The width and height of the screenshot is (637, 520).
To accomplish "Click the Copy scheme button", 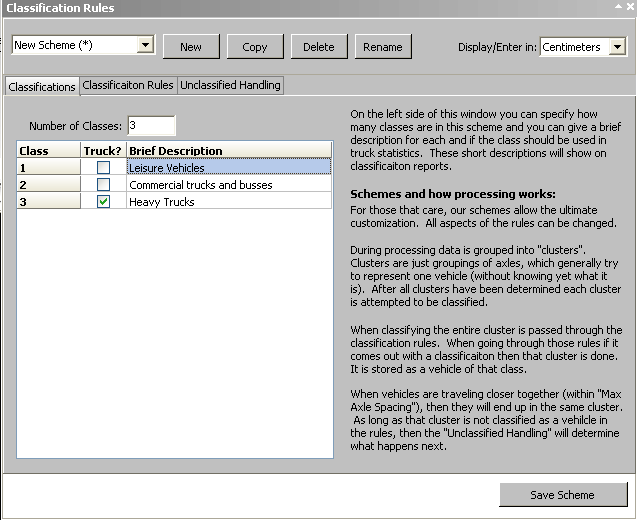I will [x=255, y=47].
